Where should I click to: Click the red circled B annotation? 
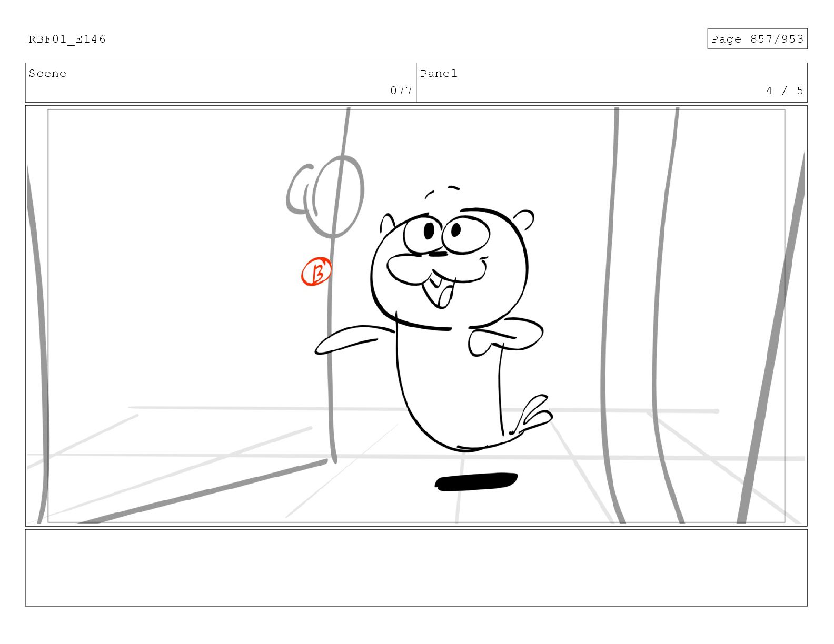coord(316,272)
